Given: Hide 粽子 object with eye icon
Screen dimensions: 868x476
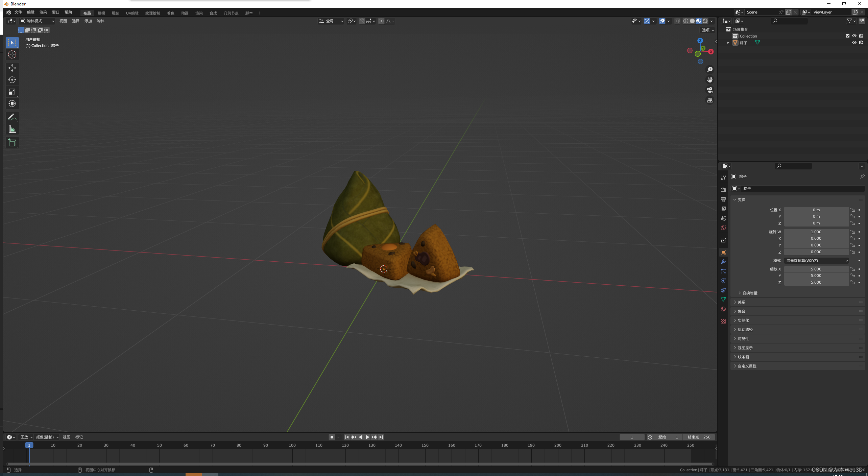Looking at the screenshot, I should 854,43.
